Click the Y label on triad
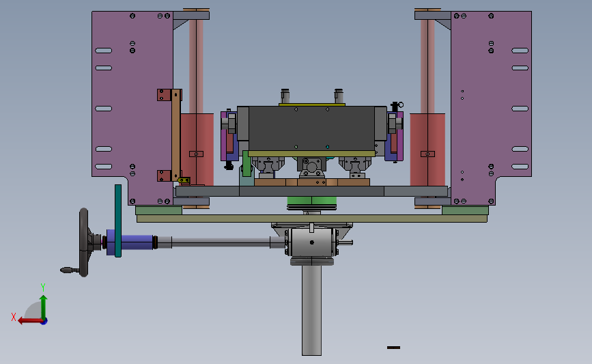Image resolution: width=592 pixels, height=364 pixels. 42,288
